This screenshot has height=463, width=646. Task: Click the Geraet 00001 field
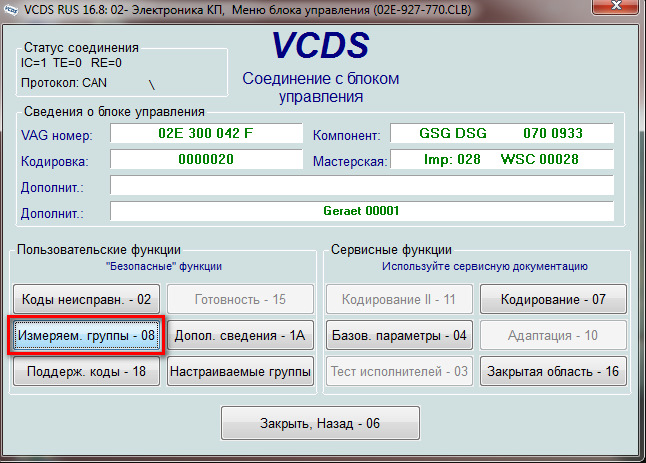pyautogui.click(x=362, y=211)
